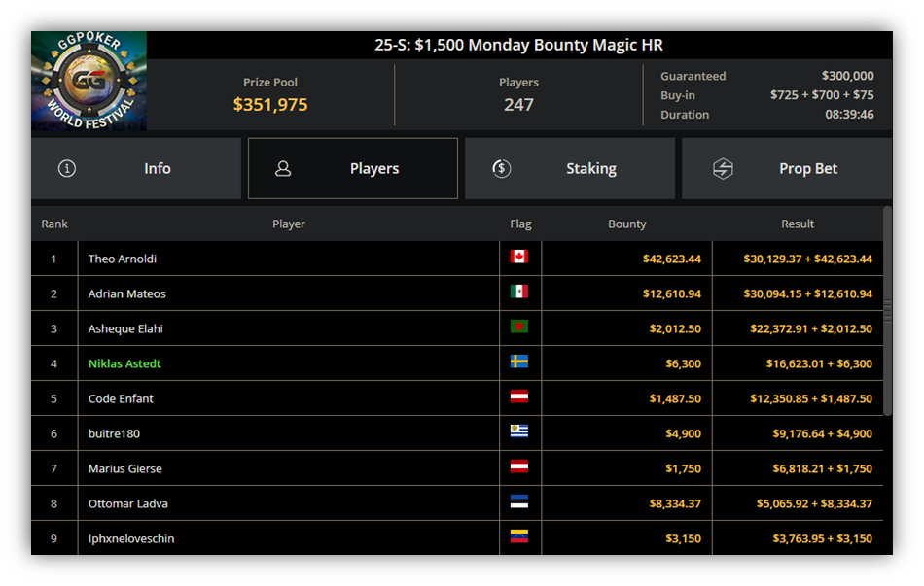Viewport: 924px width, 586px height.
Task: Click Theo Arnoldi's Canada flag icon
Action: [519, 257]
